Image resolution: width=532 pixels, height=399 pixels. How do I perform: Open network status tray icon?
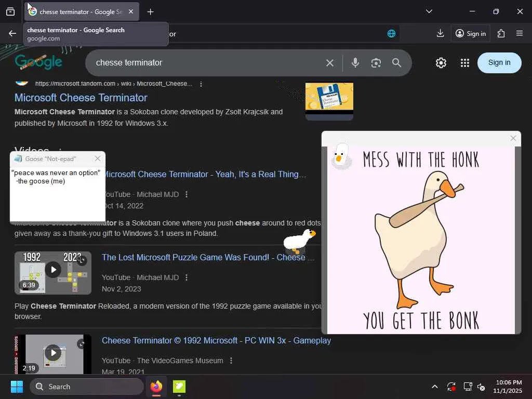tap(468, 387)
